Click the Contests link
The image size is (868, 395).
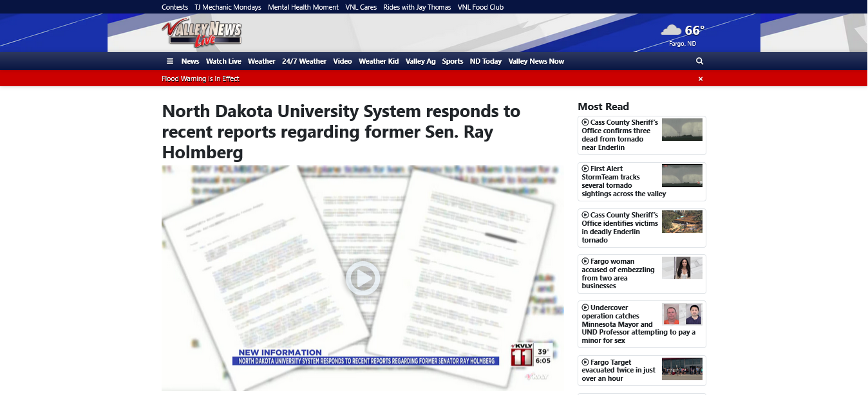coord(175,7)
